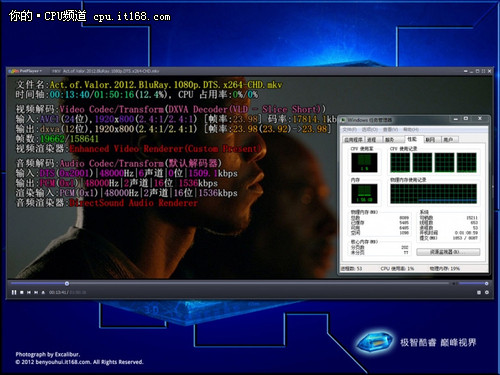This screenshot has width=500, height=375.
Task: Open the player settings gear icon
Action: pyautogui.click(x=487, y=292)
